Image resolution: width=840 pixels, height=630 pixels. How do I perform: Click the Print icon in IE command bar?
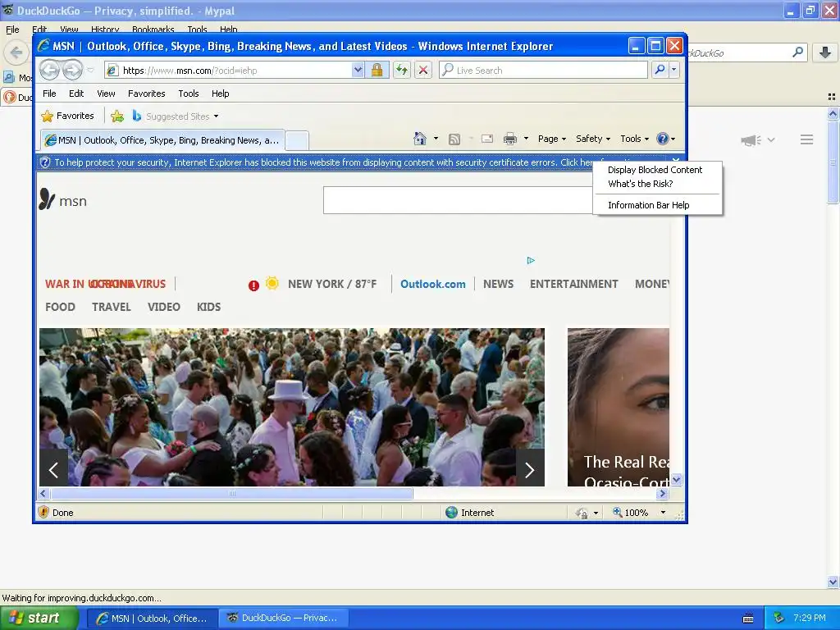tap(510, 139)
